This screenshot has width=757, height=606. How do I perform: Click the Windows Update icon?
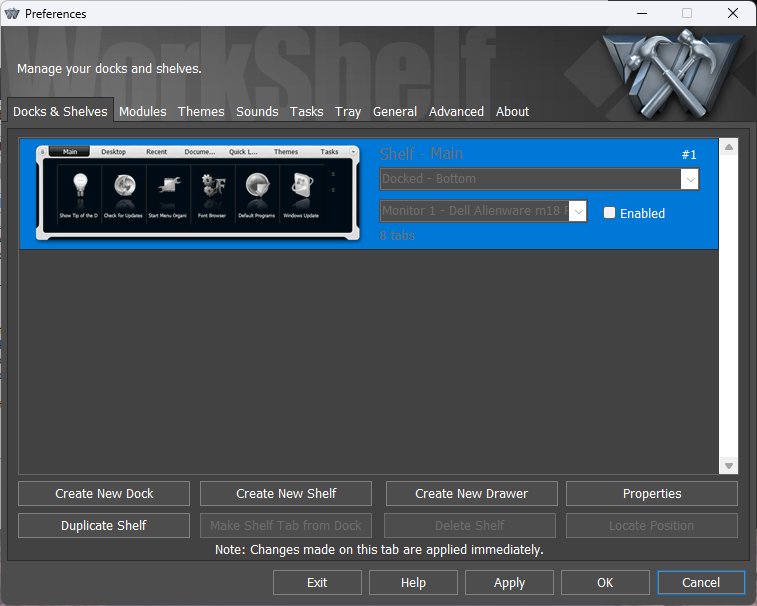301,186
